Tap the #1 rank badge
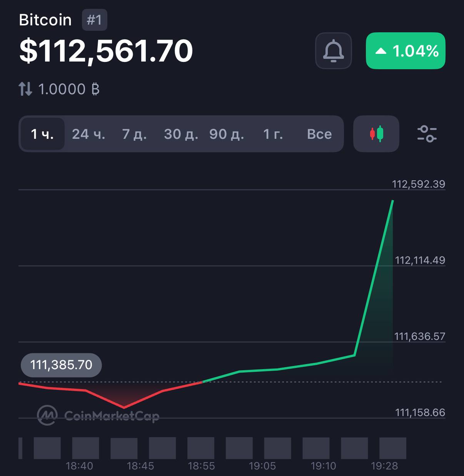Image resolution: width=464 pixels, height=476 pixels. (x=94, y=20)
